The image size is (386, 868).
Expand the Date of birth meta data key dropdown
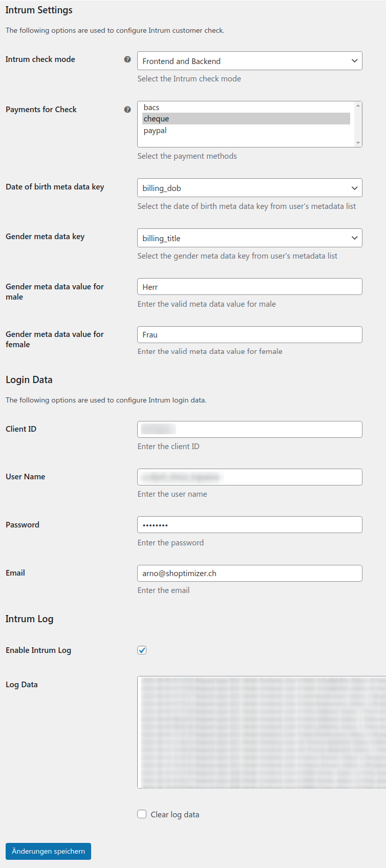point(250,188)
